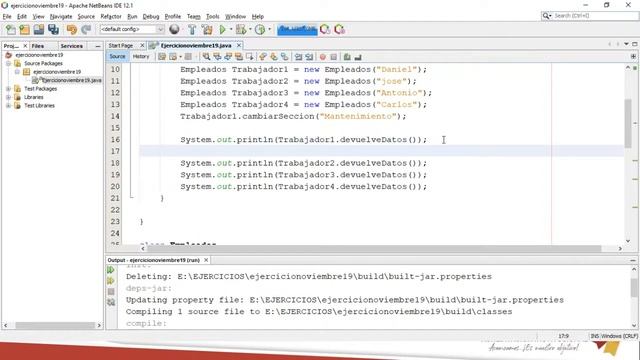
Task: Collapse the Source Packages tree node
Action: tap(8, 63)
